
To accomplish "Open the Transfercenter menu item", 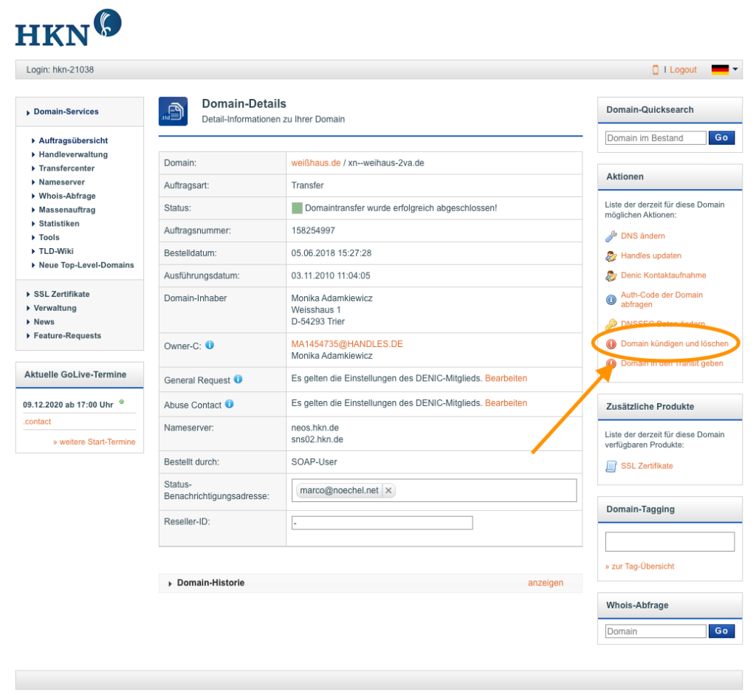I will coord(67,168).
